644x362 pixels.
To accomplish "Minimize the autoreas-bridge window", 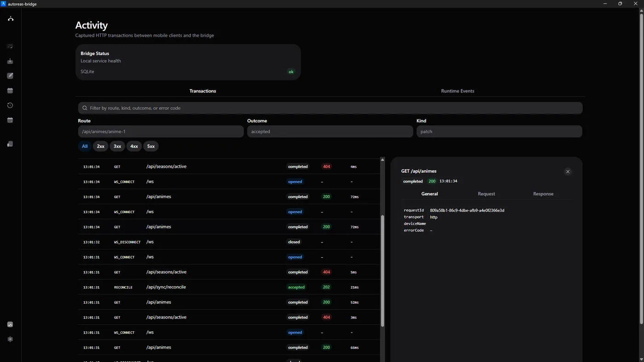I will click(605, 4).
